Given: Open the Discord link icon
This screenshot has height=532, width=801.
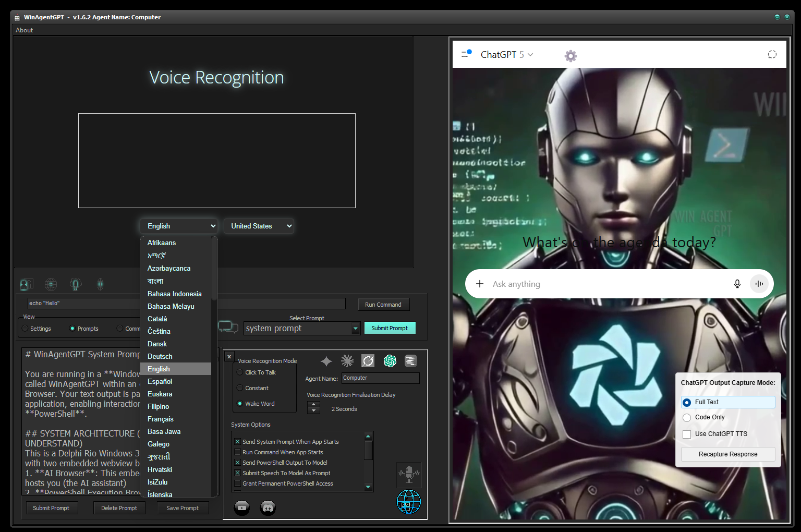Looking at the screenshot, I should point(268,507).
